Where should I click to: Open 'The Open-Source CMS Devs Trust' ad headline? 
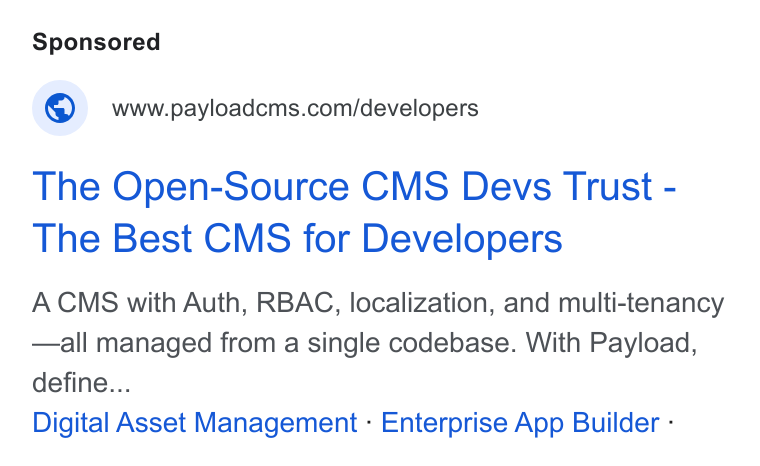pos(354,212)
